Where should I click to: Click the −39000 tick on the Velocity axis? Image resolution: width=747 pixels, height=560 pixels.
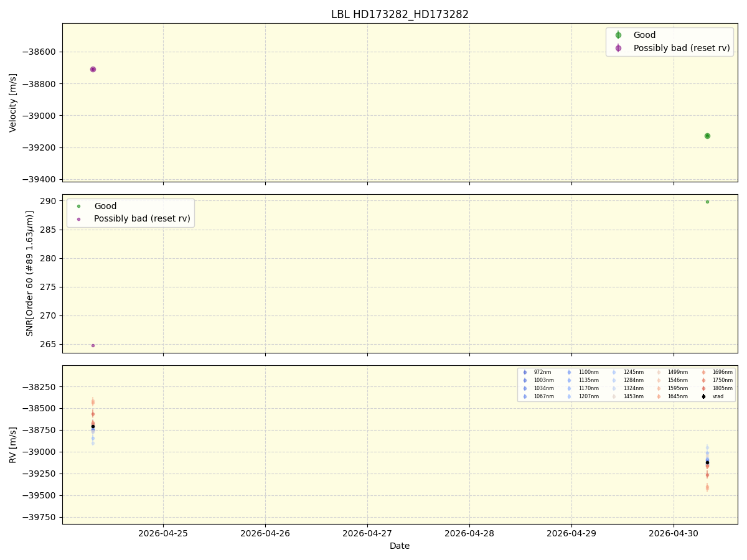[x=40, y=116]
